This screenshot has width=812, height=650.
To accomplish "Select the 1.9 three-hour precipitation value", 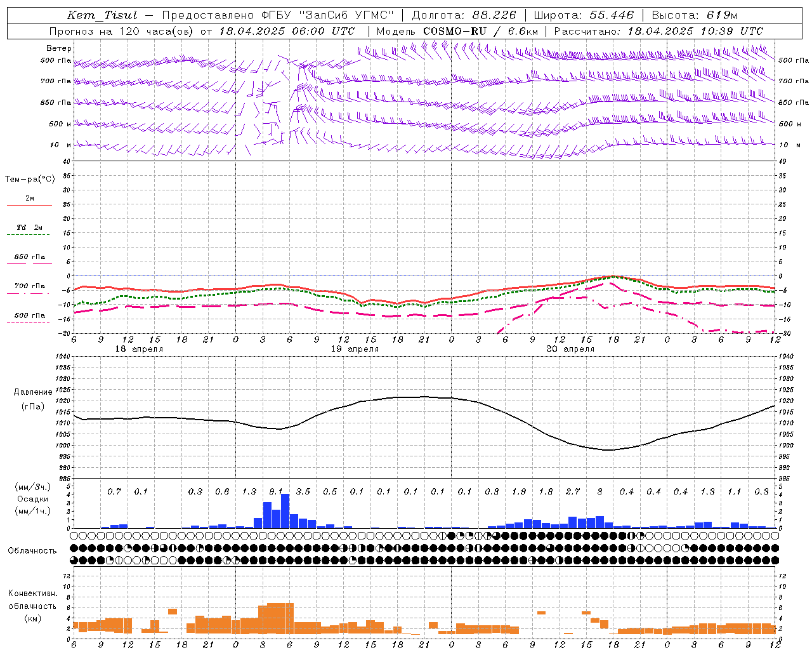I will tap(519, 491).
